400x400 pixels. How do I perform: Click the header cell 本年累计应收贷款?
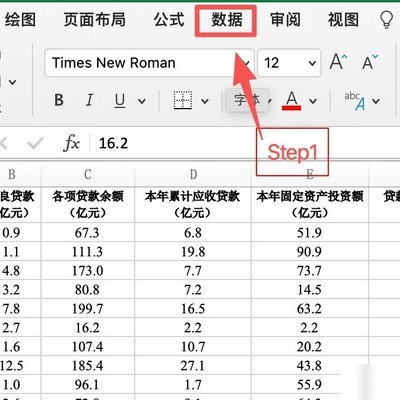click(193, 204)
